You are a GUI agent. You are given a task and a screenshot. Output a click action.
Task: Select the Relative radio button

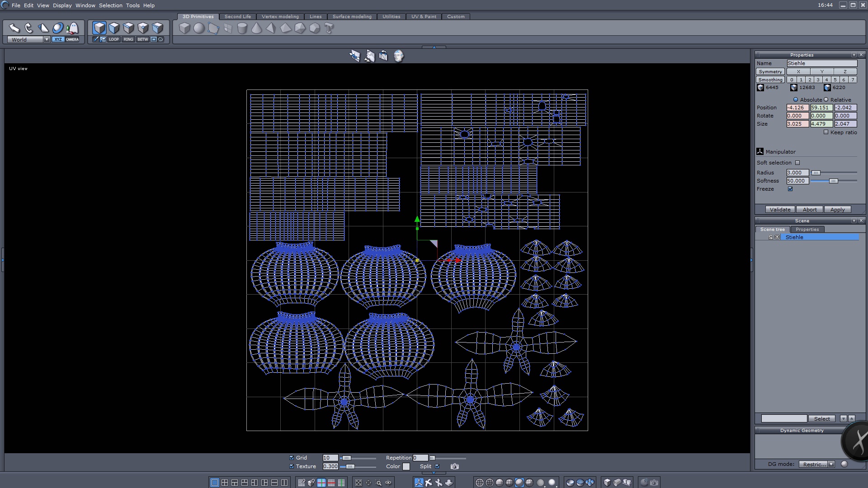point(826,100)
